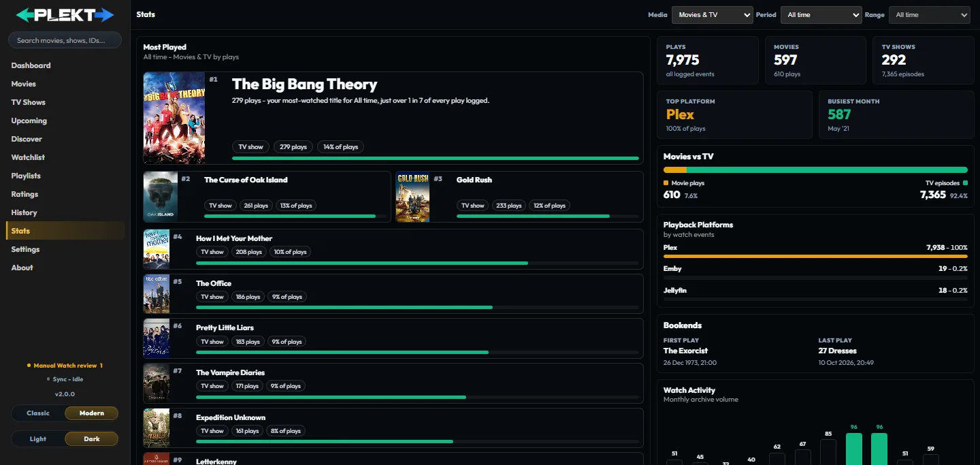
Task: Click the TOP PLATFORM Plex card
Action: coord(734,114)
